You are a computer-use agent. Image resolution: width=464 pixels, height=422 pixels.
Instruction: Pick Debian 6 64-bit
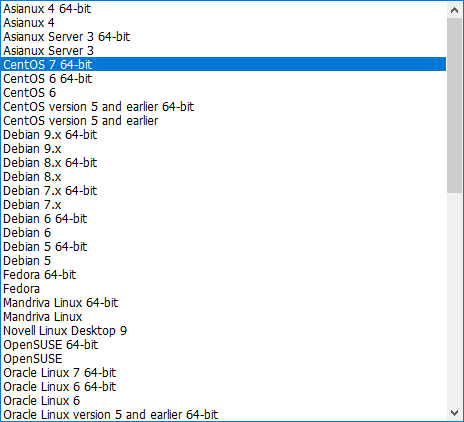click(x=223, y=219)
